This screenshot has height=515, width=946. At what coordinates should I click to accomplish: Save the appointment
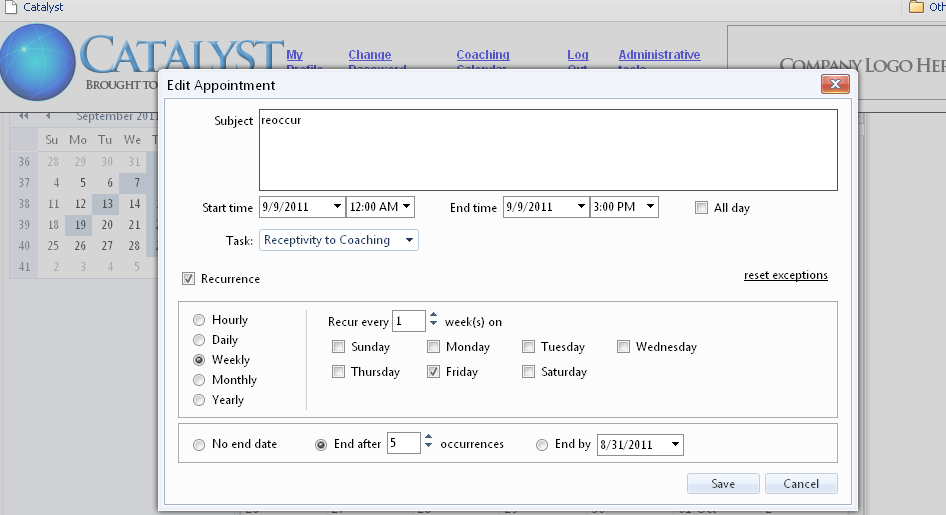click(x=723, y=484)
